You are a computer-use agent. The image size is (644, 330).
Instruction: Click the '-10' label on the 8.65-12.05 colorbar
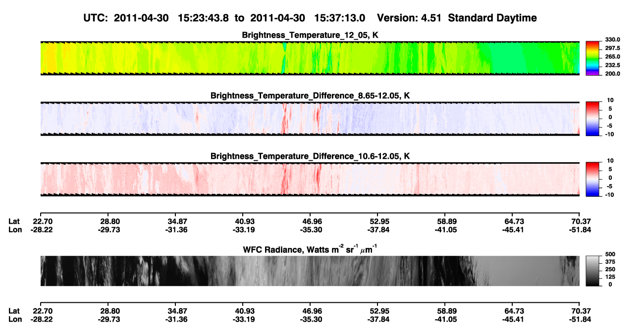pyautogui.click(x=610, y=135)
